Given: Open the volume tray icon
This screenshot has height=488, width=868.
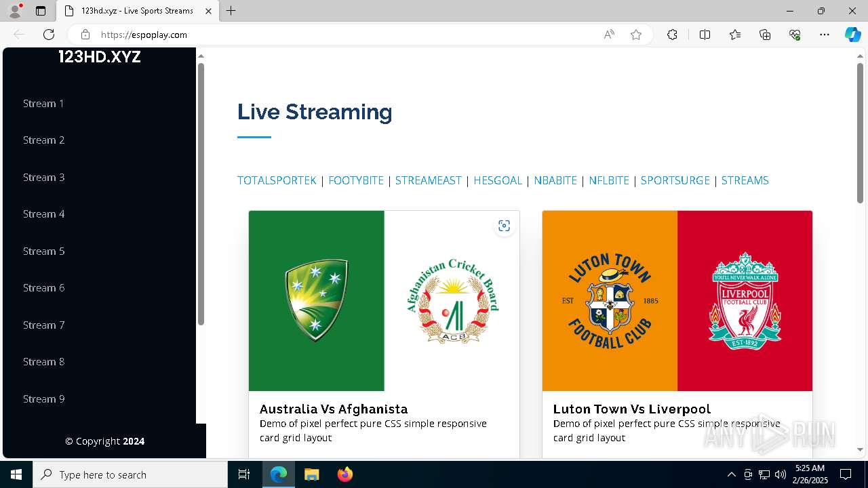Looking at the screenshot, I should [x=781, y=474].
